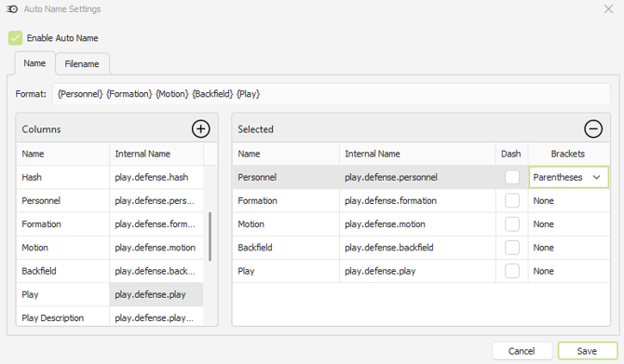Select Formation in the Columns list
The height and width of the screenshot is (364, 624).
click(x=63, y=224)
